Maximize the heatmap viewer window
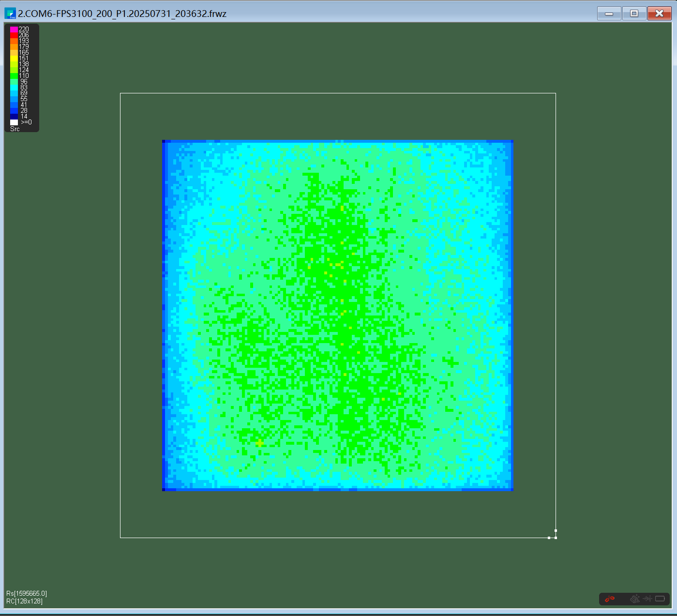 [x=634, y=14]
